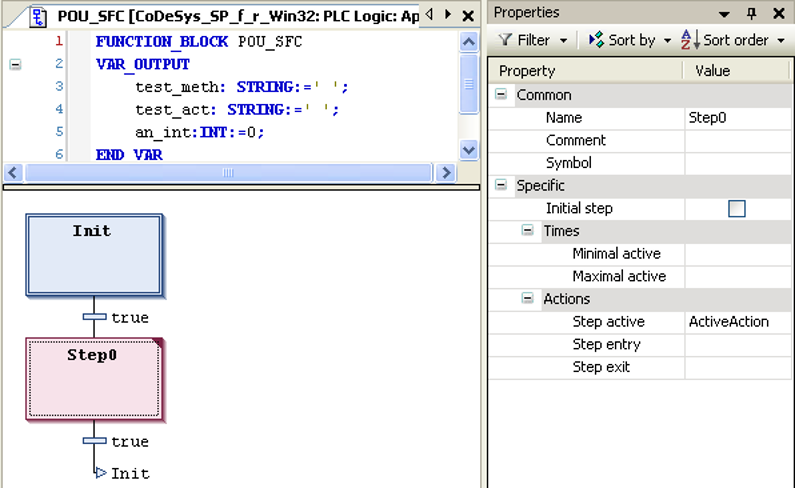This screenshot has width=795, height=488.
Task: Toggle the Initial step checkbox
Action: pyautogui.click(x=737, y=208)
